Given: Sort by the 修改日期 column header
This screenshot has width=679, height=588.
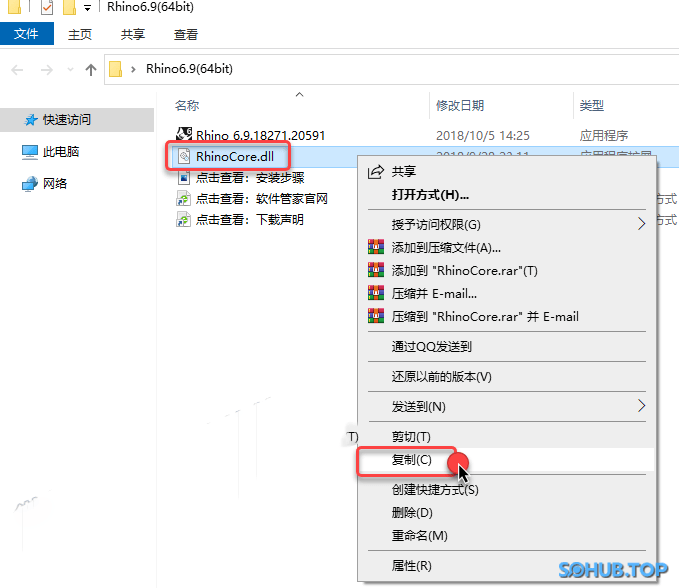Looking at the screenshot, I should 459,105.
